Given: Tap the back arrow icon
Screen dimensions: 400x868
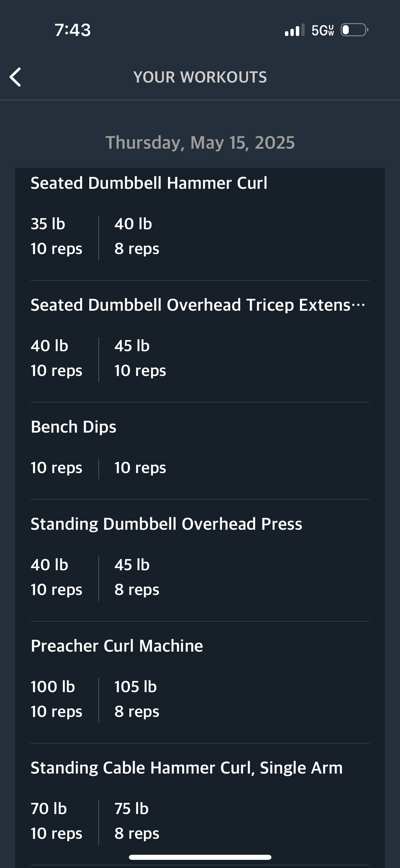Looking at the screenshot, I should pos(16,77).
